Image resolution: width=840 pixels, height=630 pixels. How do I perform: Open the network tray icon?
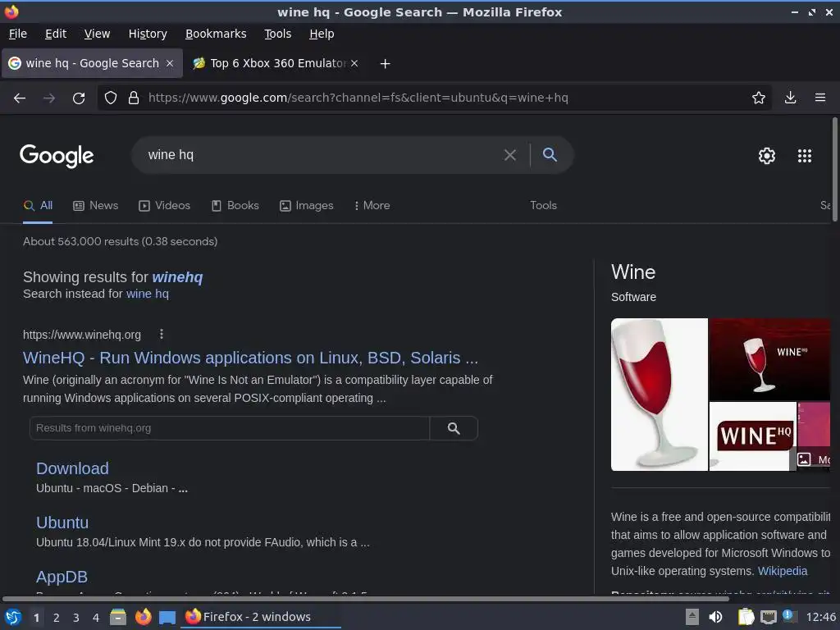(x=768, y=617)
